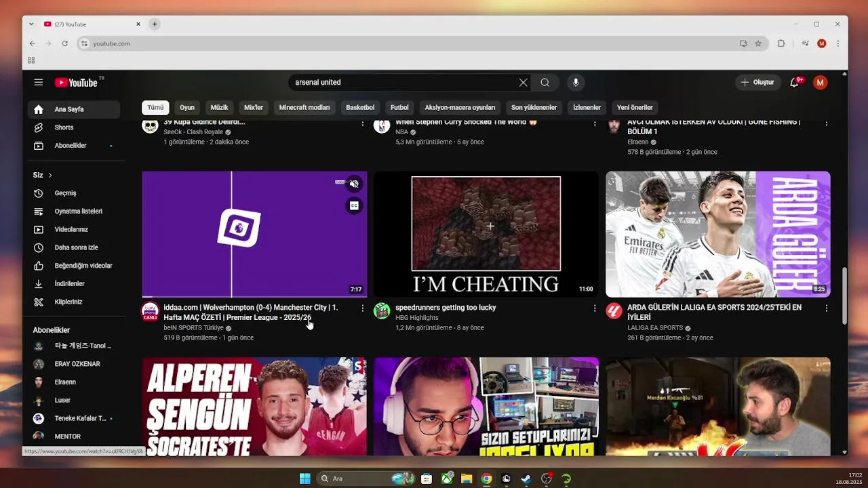Bookmark this page with star icon
Image resolution: width=868 pixels, height=488 pixels.
[x=758, y=43]
